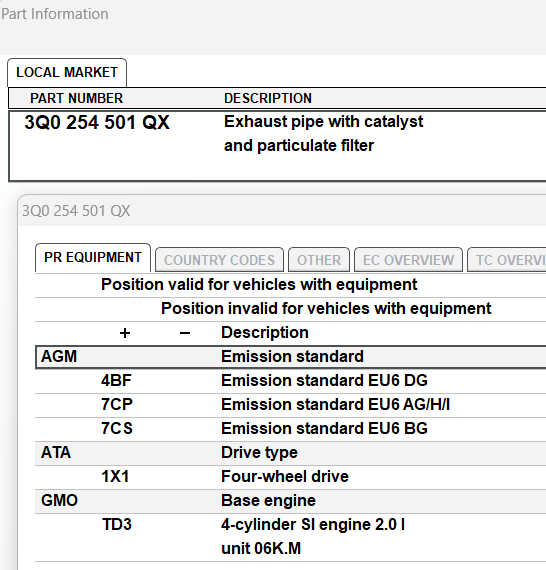The height and width of the screenshot is (570, 546).
Task: Select the OTHER tab
Action: (x=319, y=260)
